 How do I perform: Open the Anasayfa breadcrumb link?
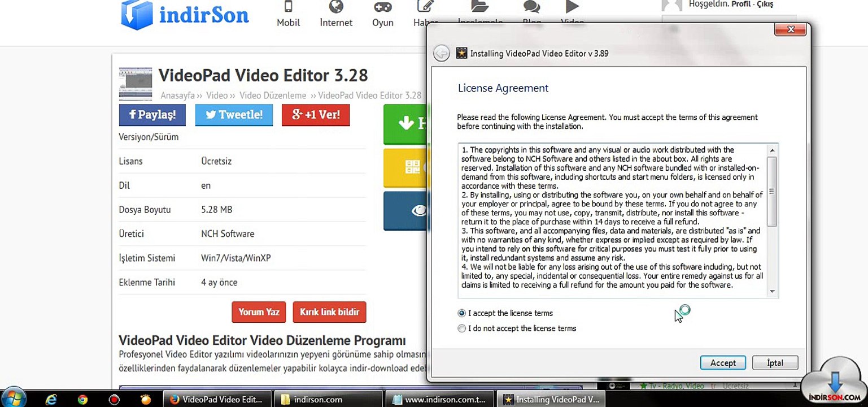point(177,96)
